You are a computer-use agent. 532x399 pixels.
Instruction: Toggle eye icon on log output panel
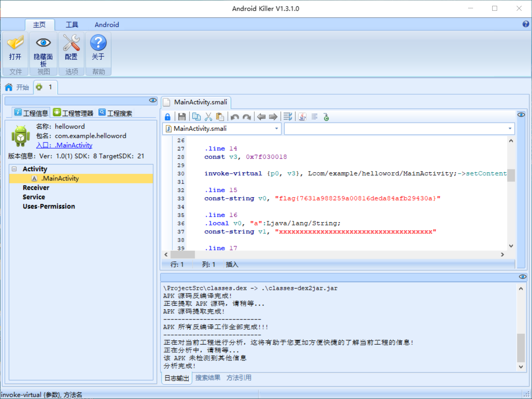pyautogui.click(x=522, y=277)
